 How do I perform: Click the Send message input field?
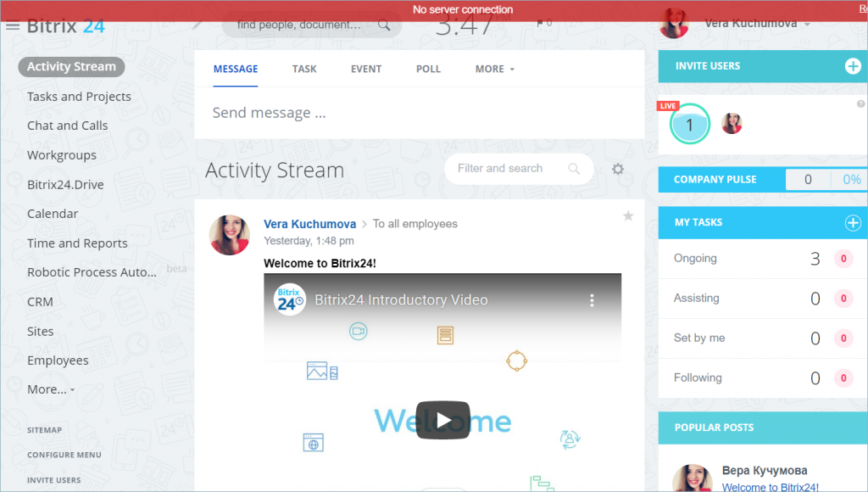coord(419,113)
